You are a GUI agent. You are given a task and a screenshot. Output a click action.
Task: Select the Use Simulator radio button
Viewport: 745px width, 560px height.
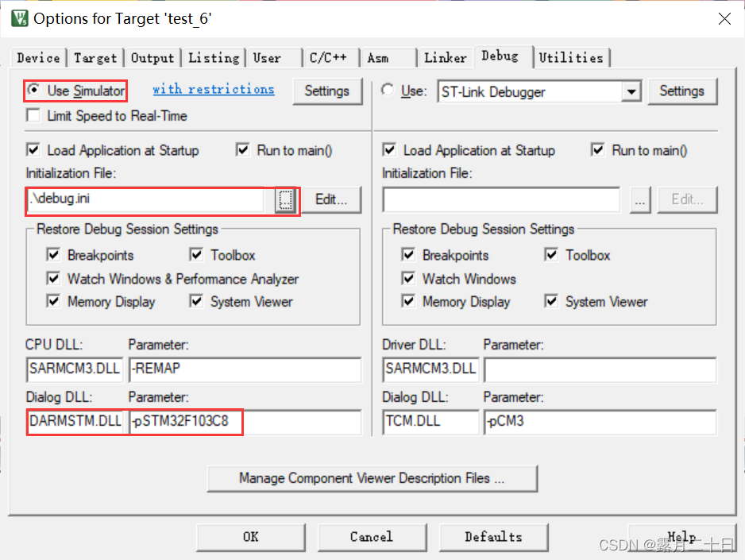[34, 90]
